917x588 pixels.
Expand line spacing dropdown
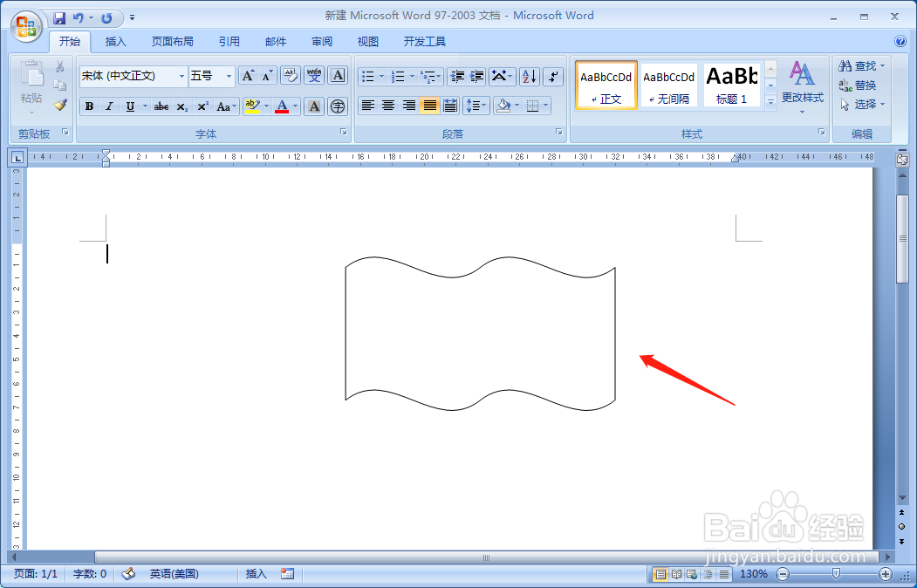pyautogui.click(x=483, y=106)
